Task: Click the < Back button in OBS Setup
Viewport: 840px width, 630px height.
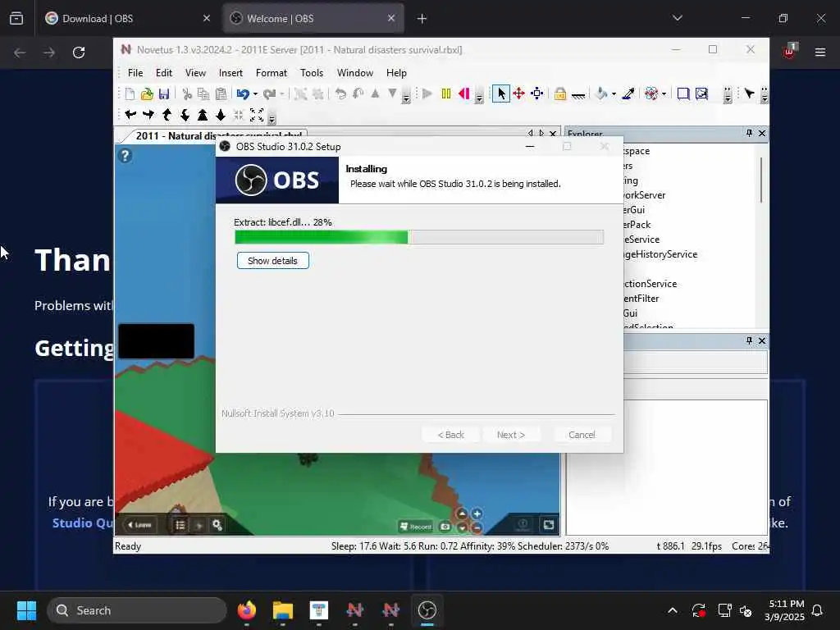Action: pyautogui.click(x=450, y=435)
